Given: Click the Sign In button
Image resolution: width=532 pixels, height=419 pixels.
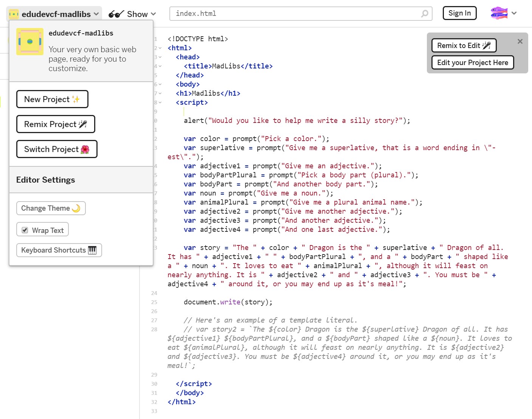Looking at the screenshot, I should pos(459,13).
